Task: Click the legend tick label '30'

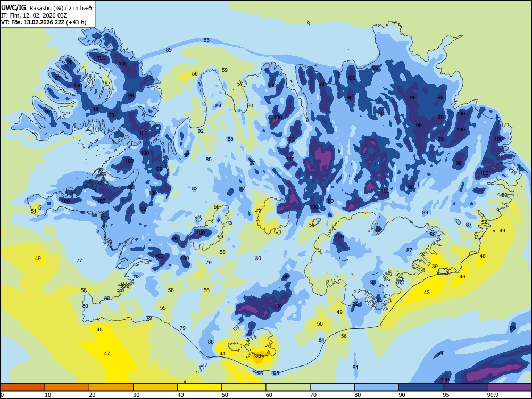Action: [x=136, y=395]
